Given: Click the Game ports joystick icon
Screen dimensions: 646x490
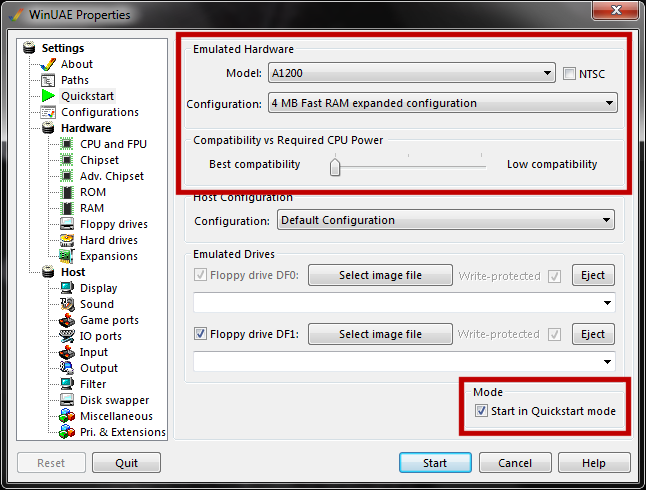Looking at the screenshot, I should 67,320.
